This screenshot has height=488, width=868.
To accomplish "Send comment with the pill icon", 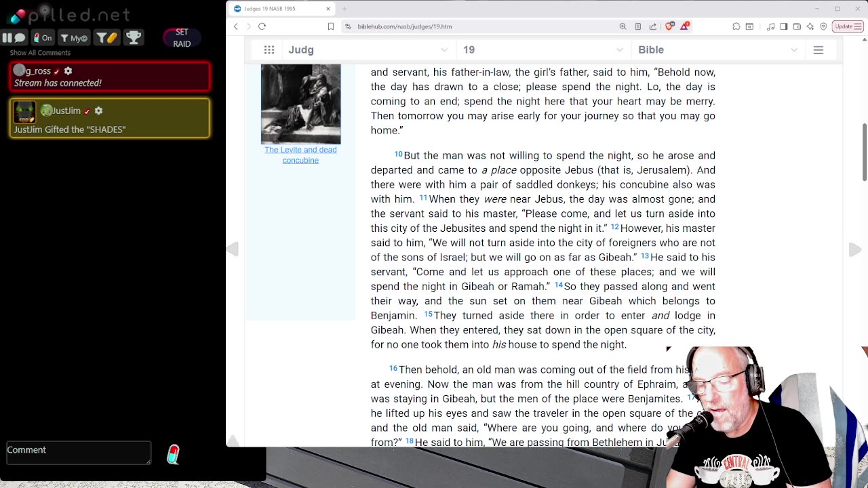I will [x=174, y=454].
